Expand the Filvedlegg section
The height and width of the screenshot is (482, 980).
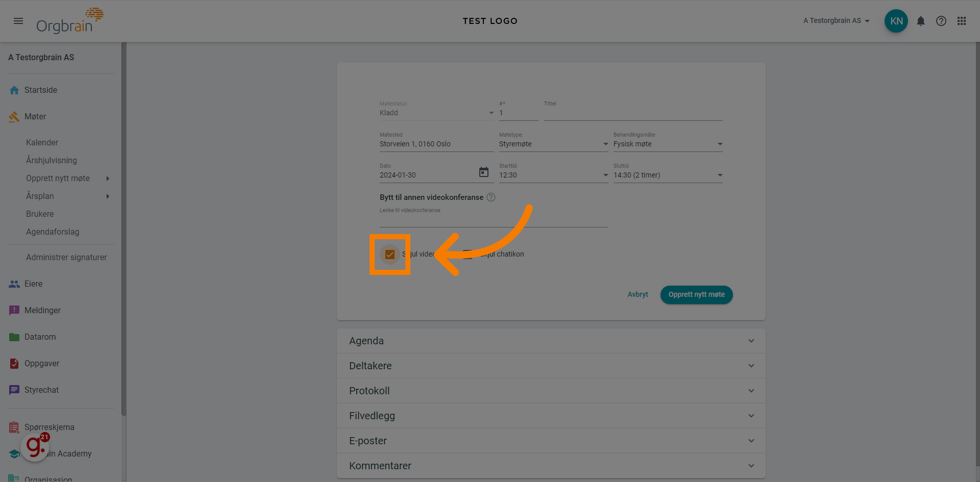pyautogui.click(x=551, y=416)
